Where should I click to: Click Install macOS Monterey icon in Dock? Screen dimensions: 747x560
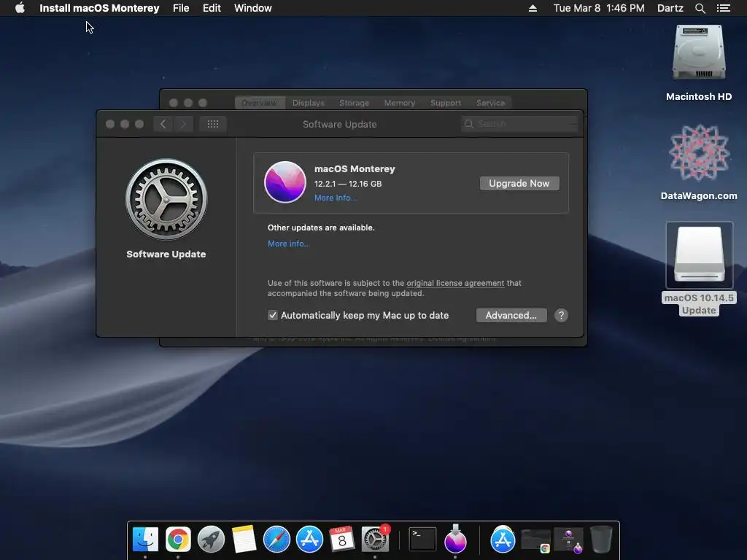coord(455,540)
